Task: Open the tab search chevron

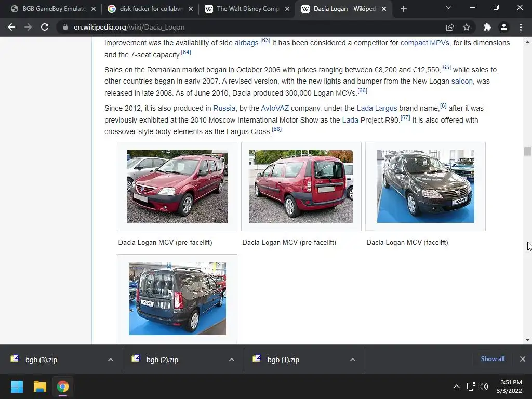Action: click(448, 7)
